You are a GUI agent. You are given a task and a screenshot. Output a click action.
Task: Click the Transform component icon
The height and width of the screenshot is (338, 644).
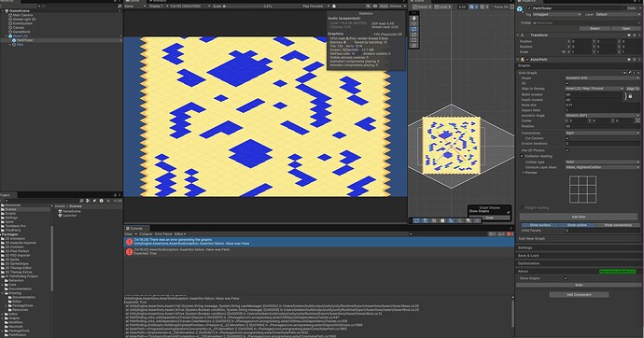[x=523, y=35]
